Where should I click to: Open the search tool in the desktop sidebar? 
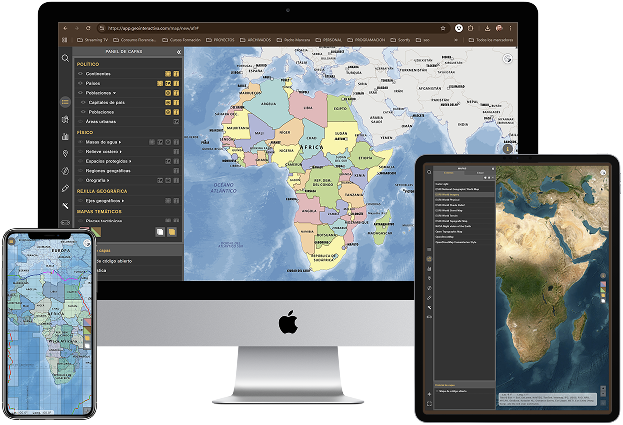pos(65,58)
